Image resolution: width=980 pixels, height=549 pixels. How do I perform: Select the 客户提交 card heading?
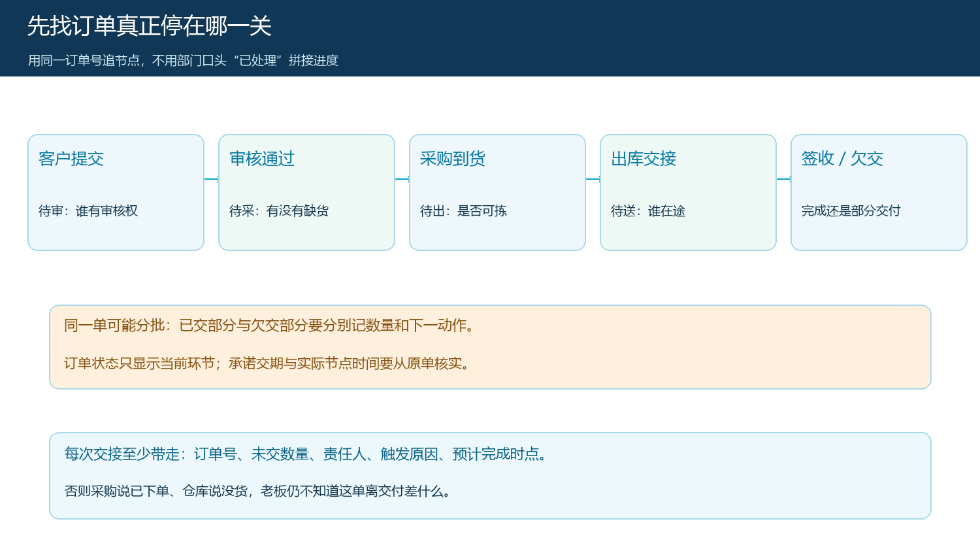click(x=71, y=159)
